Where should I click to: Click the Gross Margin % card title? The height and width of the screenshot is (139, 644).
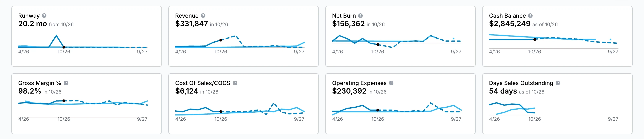[39, 83]
